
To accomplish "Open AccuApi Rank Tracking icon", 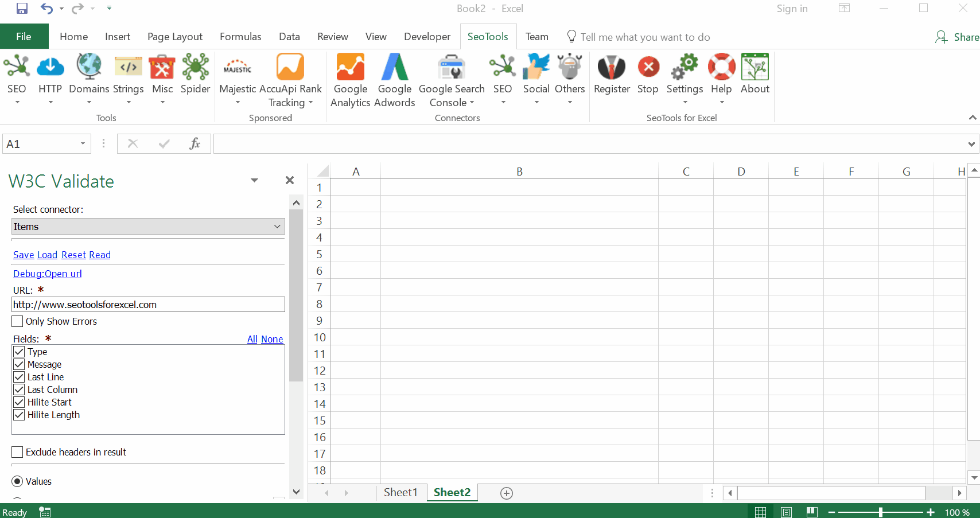I will [x=290, y=67].
